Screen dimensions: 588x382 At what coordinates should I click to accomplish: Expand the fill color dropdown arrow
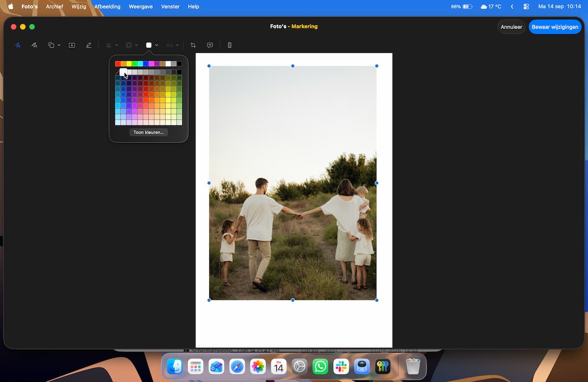(156, 45)
